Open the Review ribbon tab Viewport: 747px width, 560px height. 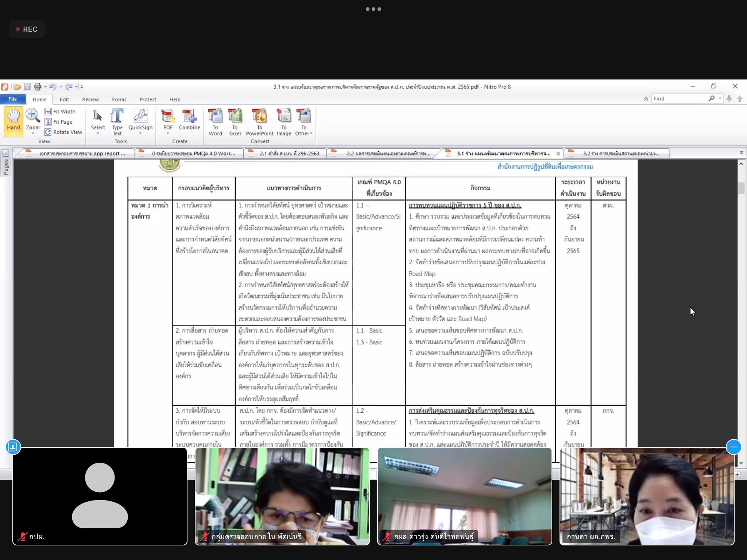pos(90,99)
